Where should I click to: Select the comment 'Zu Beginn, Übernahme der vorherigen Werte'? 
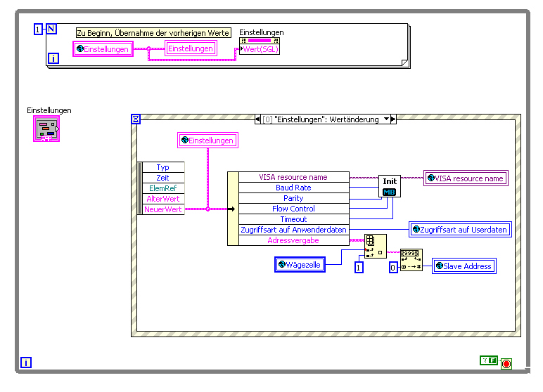(153, 33)
